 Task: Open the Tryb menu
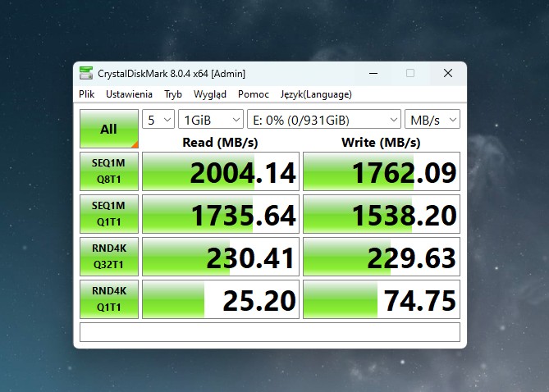click(173, 94)
